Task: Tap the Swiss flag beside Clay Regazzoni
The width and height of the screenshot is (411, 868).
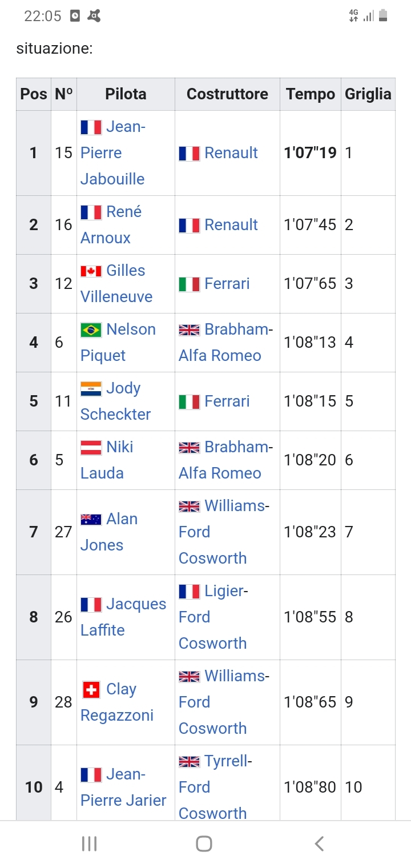Action: click(x=91, y=689)
